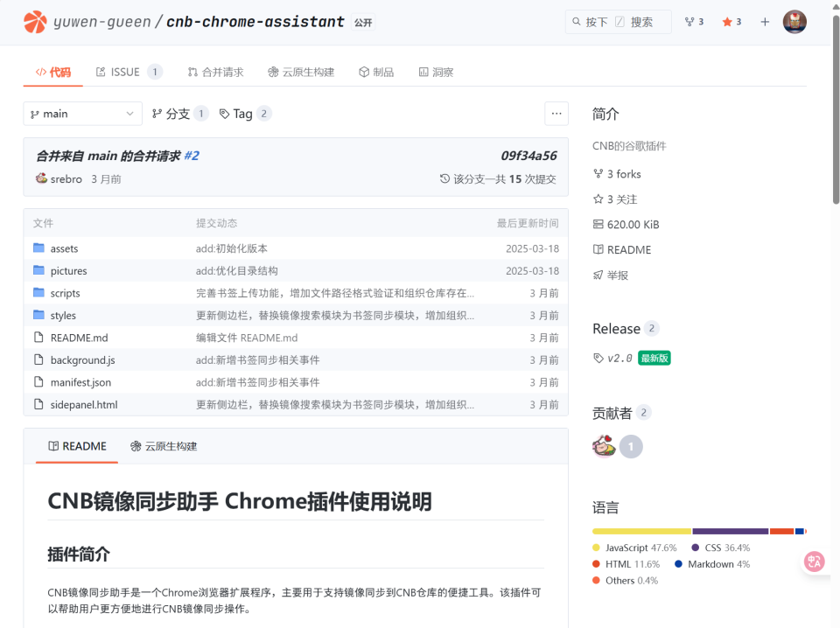View the 15 commits history
The width and height of the screenshot is (840, 628).
tap(498, 178)
